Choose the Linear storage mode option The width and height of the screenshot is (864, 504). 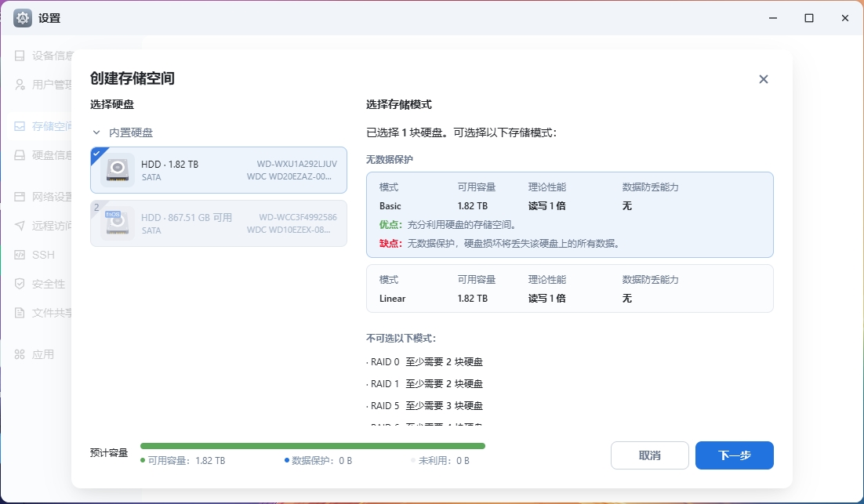(x=569, y=288)
